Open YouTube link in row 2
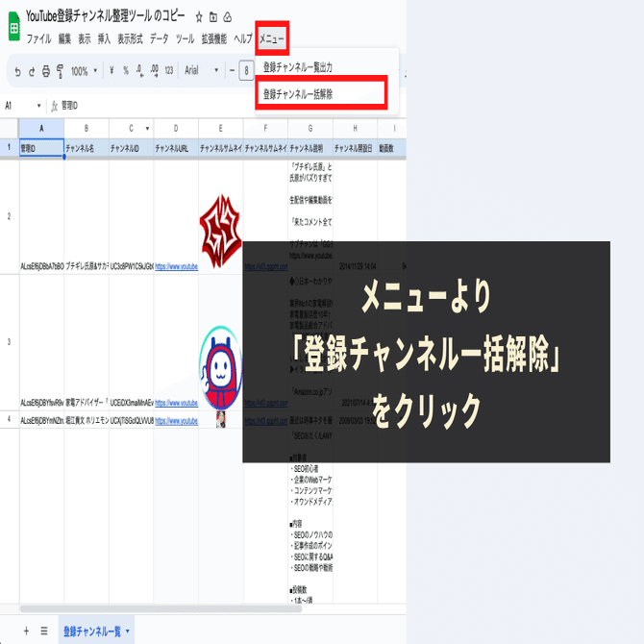644x644 pixels. (176, 266)
